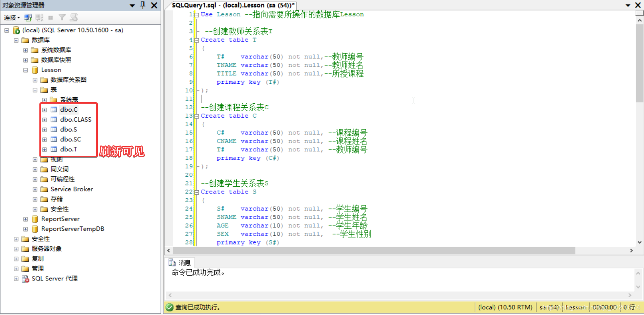This screenshot has width=644, height=315.
Task: Open the 连接 dropdown in Object Explorer
Action: click(x=12, y=17)
